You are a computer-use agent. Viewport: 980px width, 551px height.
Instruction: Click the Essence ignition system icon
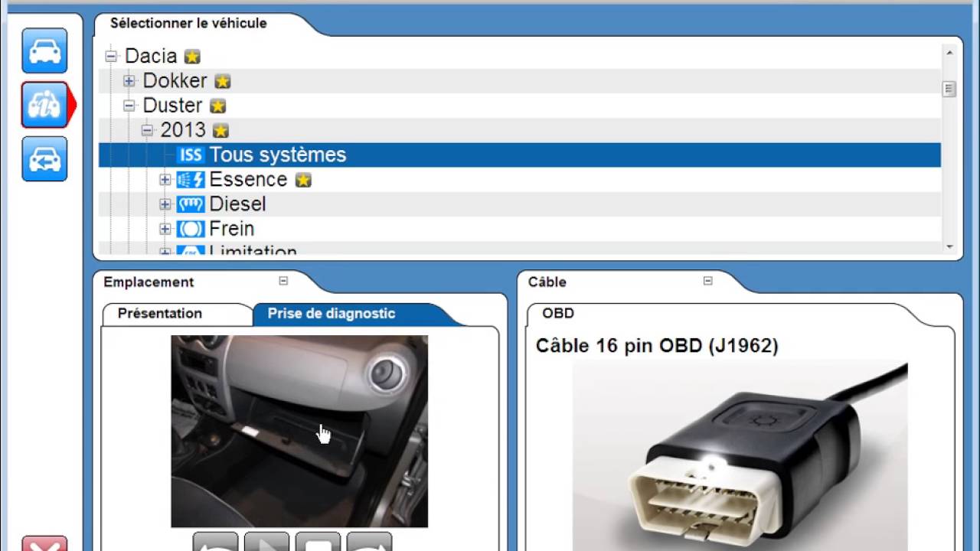point(191,180)
